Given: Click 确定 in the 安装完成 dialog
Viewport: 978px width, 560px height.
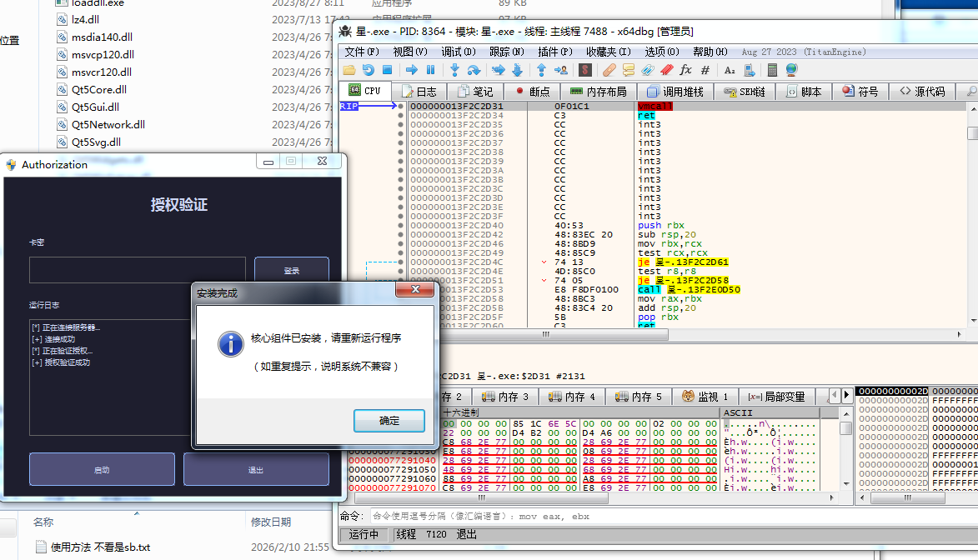Looking at the screenshot, I should [389, 421].
